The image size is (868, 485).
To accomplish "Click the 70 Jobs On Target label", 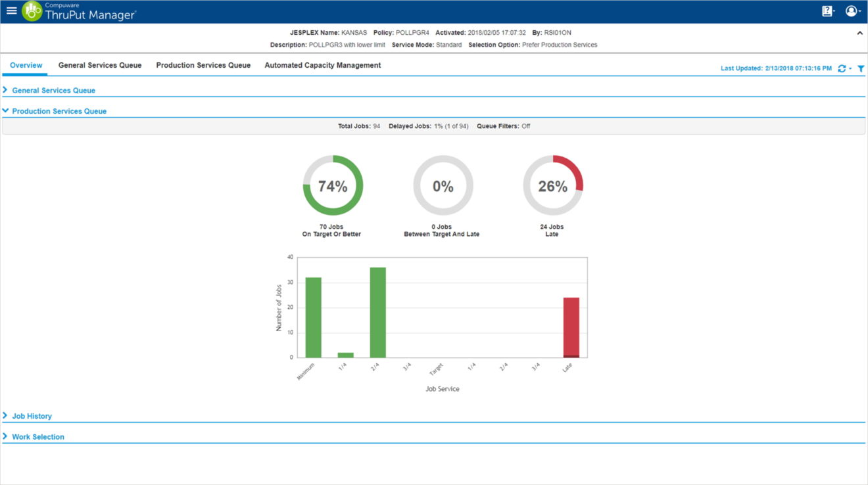I will tap(331, 231).
